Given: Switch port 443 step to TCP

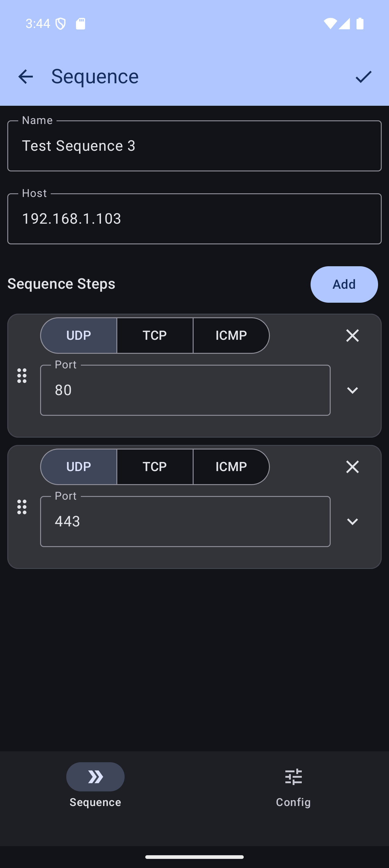Looking at the screenshot, I should click(155, 467).
